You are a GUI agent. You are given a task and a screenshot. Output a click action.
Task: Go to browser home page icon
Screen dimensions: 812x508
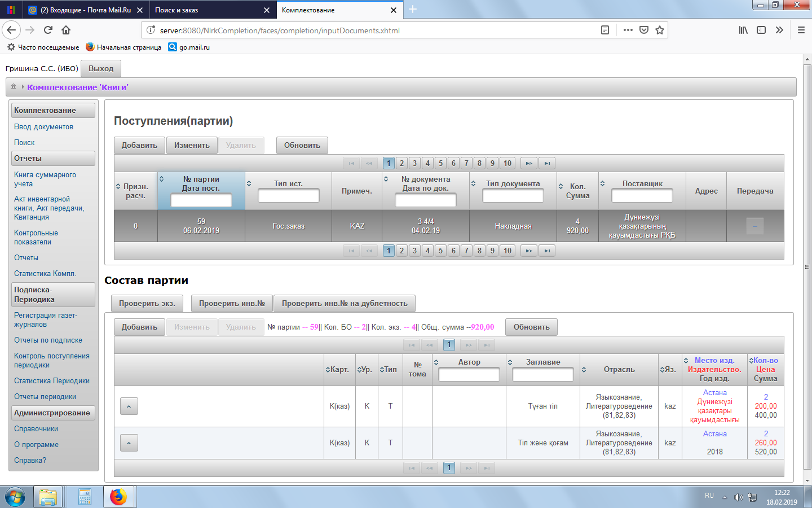(66, 30)
